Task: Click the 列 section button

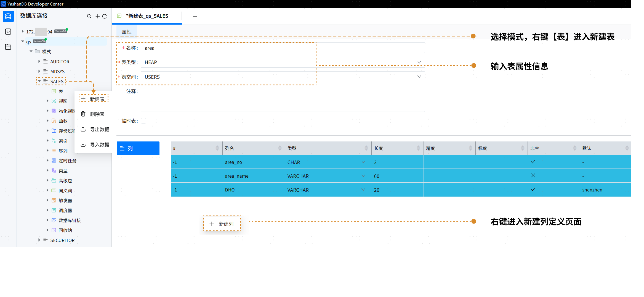Action: click(x=138, y=148)
